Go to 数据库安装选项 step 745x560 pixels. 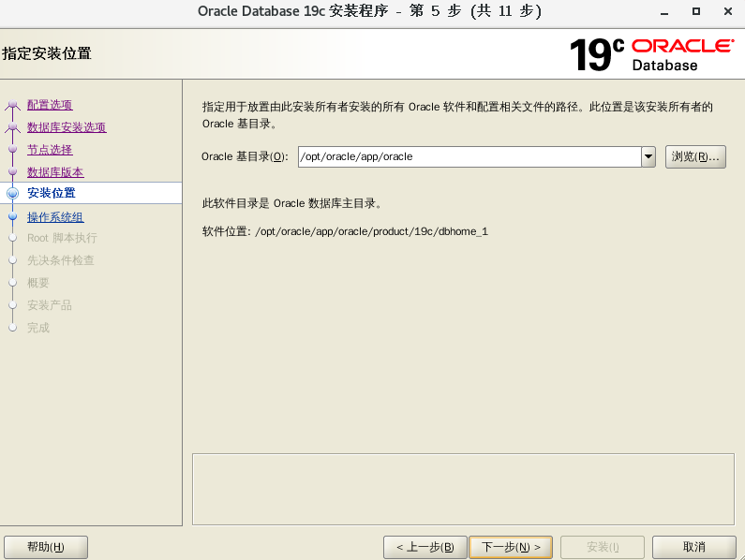point(67,126)
